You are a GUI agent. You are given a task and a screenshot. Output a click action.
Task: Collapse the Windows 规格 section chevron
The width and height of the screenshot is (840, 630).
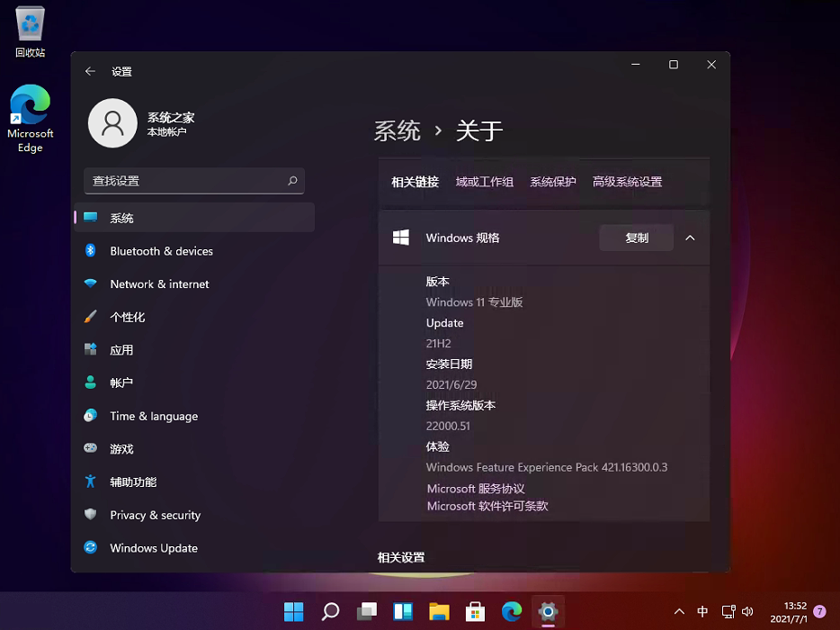[690, 238]
